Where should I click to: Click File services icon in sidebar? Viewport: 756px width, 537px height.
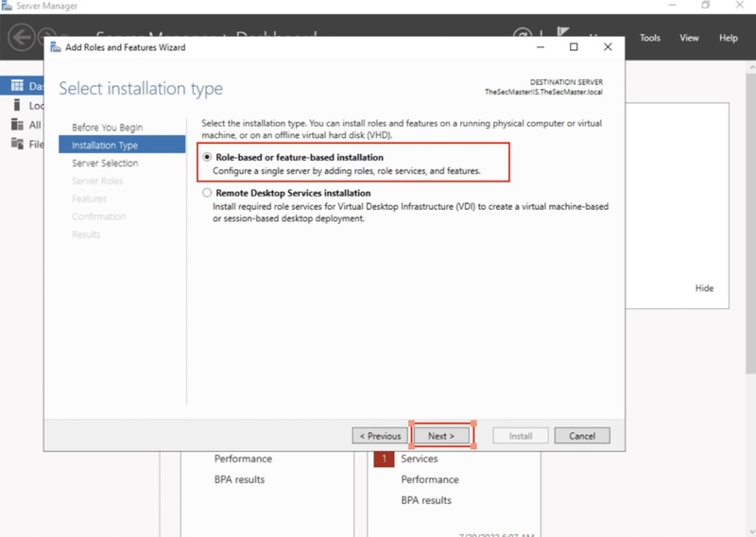tap(17, 144)
